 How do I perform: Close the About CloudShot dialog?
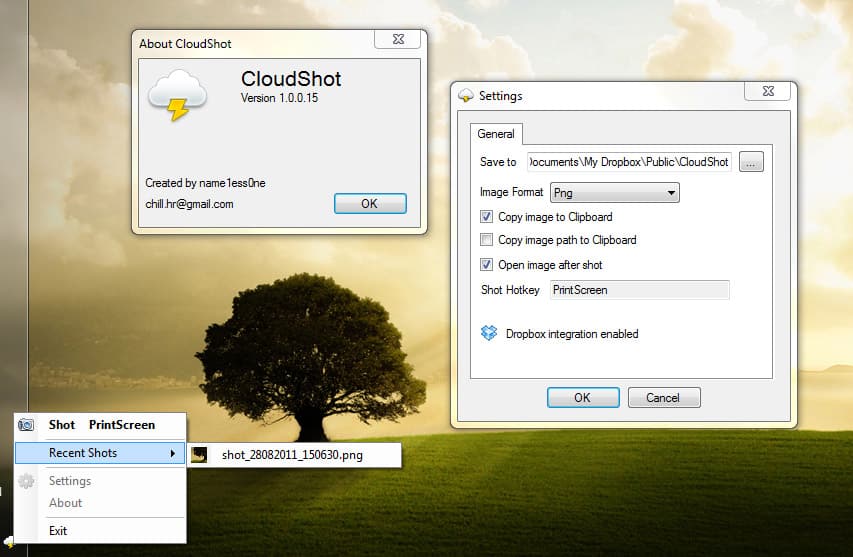point(396,39)
